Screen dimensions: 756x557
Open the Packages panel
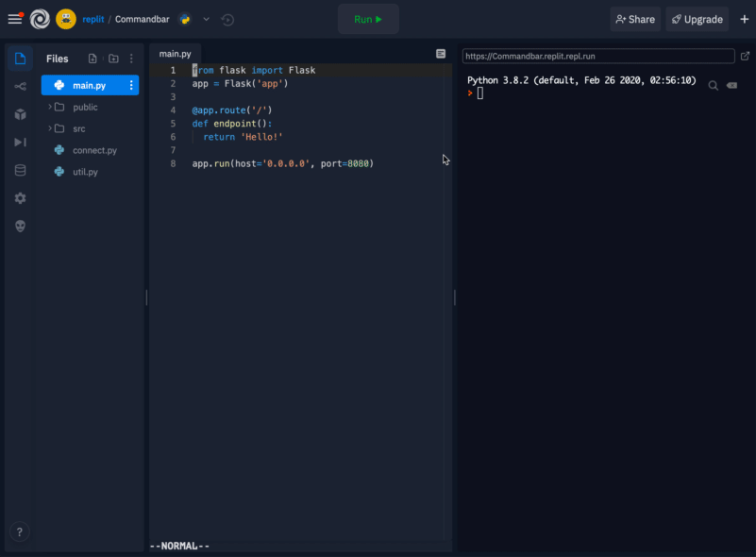[x=19, y=113]
